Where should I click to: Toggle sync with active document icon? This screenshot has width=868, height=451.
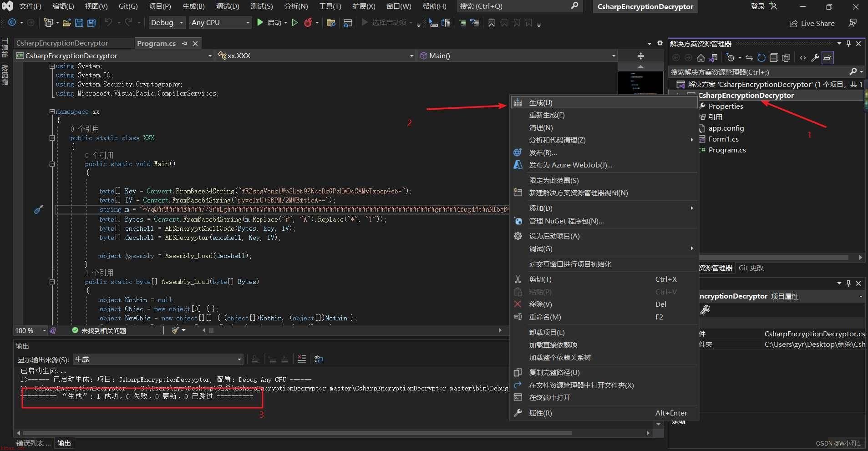coord(749,58)
